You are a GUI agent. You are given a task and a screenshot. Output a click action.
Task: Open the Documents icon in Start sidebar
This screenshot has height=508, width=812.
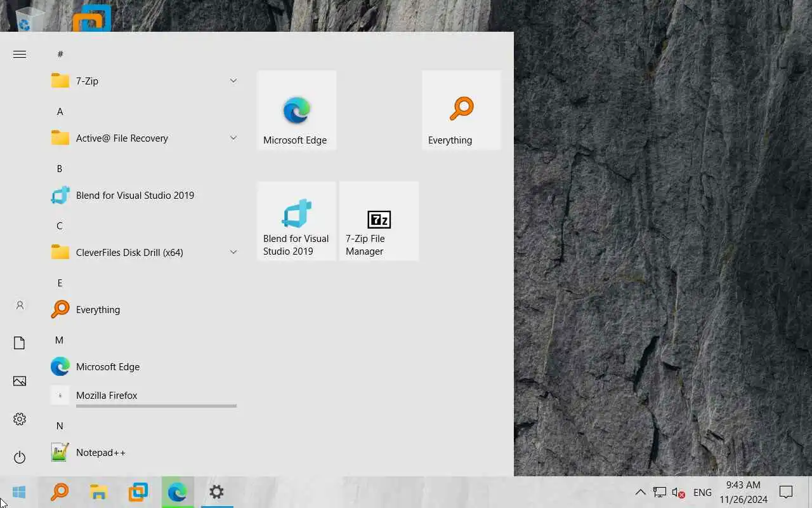(20, 344)
